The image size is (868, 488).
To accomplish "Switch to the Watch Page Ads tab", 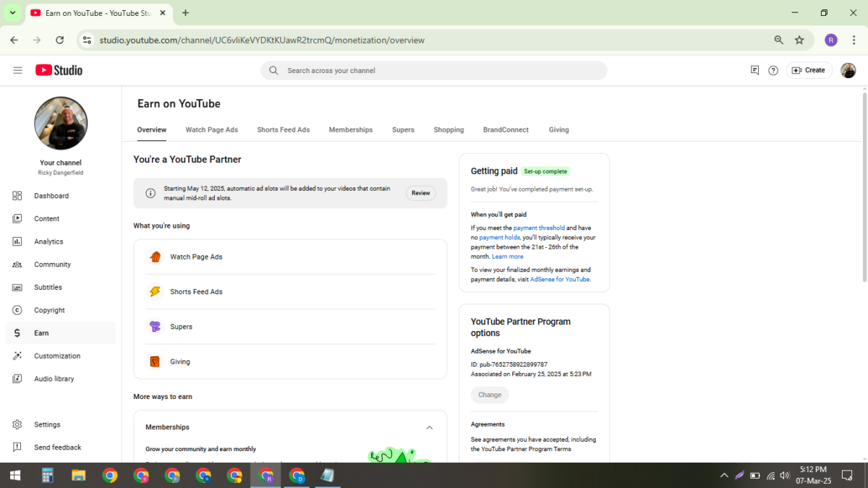I will click(212, 130).
